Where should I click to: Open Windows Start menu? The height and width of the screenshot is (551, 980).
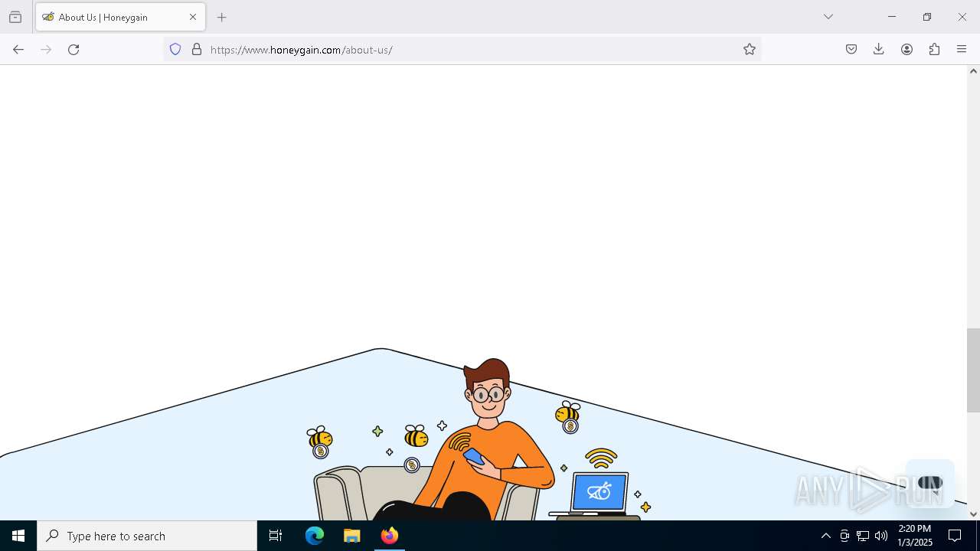coord(18,536)
